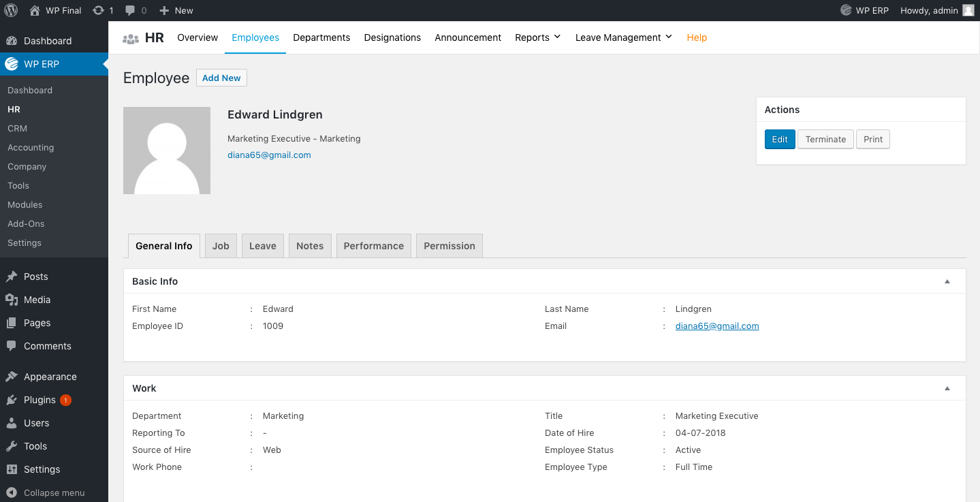Image resolution: width=980 pixels, height=502 pixels.
Task: Click the Terminate button
Action: point(825,139)
